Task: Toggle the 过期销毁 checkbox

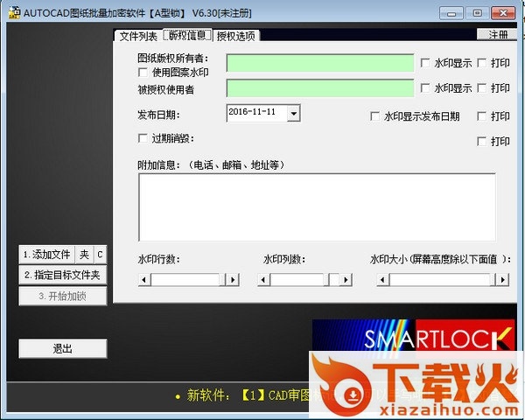Action: [143, 138]
